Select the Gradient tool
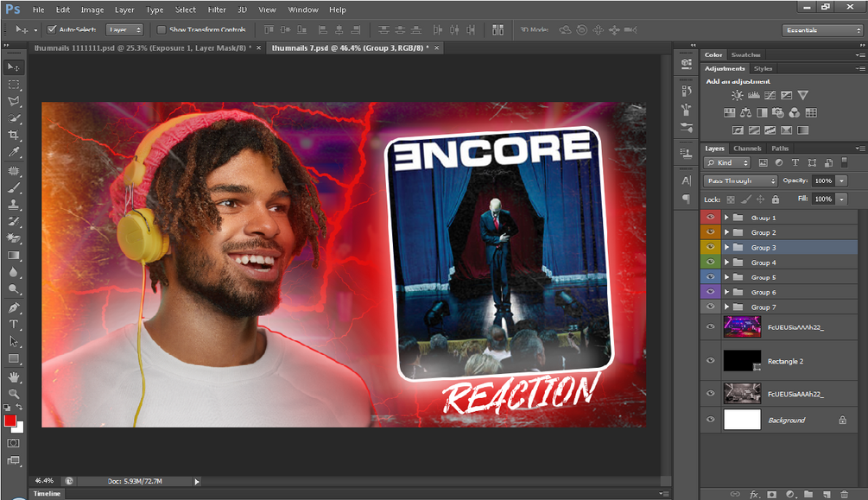868x500 pixels. pos(13,256)
